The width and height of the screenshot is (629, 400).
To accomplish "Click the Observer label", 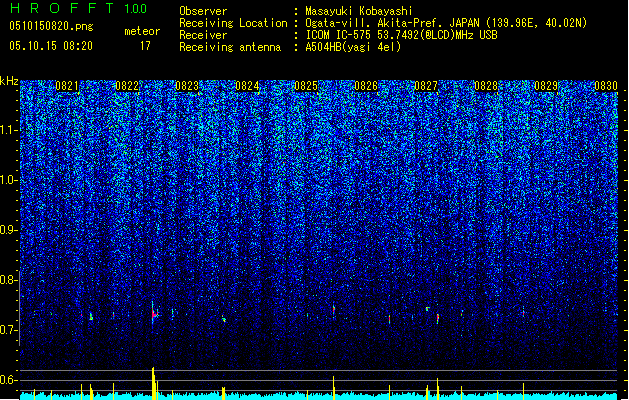I will click(x=203, y=11).
